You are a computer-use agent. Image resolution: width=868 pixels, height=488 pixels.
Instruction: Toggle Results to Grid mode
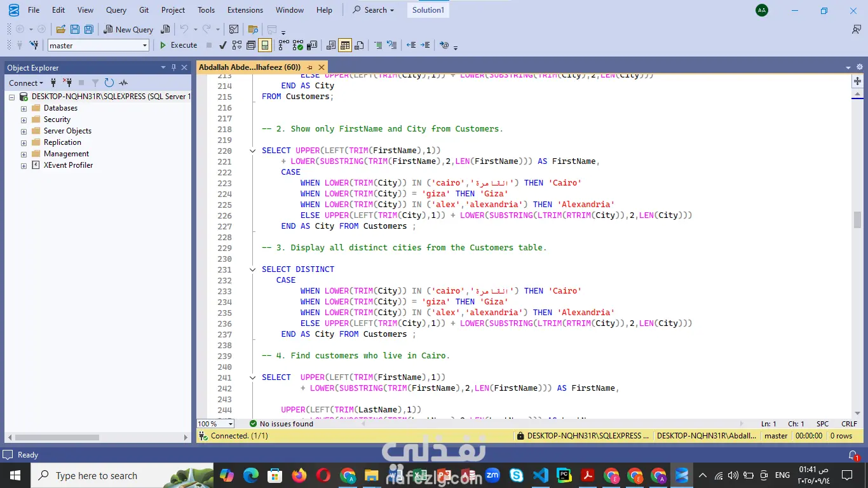pyautogui.click(x=345, y=45)
